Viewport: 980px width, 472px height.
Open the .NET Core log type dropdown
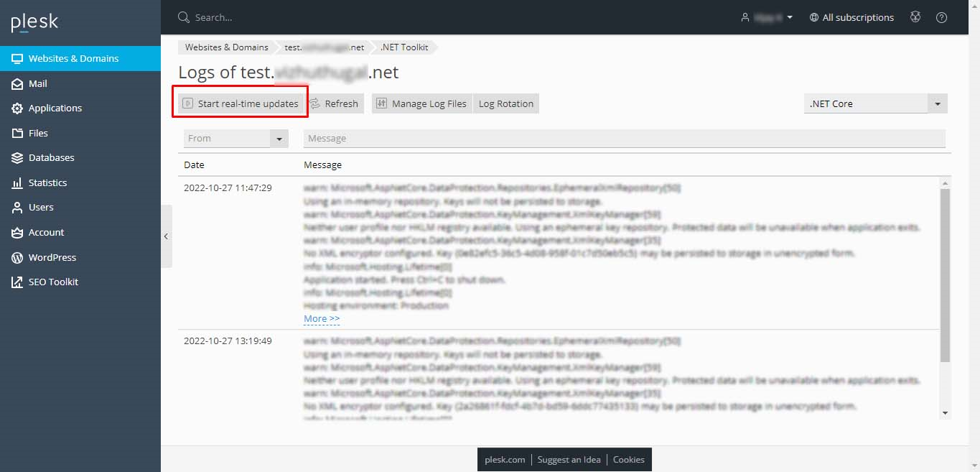point(876,103)
